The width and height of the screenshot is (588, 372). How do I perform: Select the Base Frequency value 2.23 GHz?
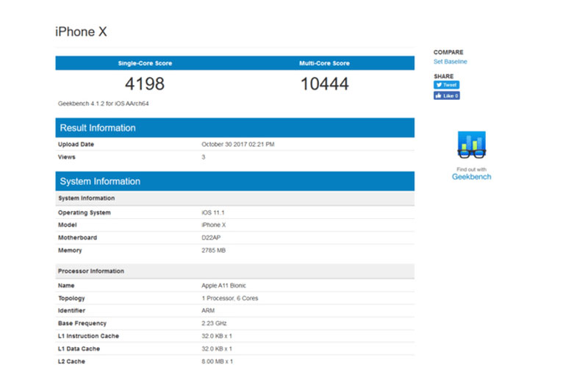[214, 323]
